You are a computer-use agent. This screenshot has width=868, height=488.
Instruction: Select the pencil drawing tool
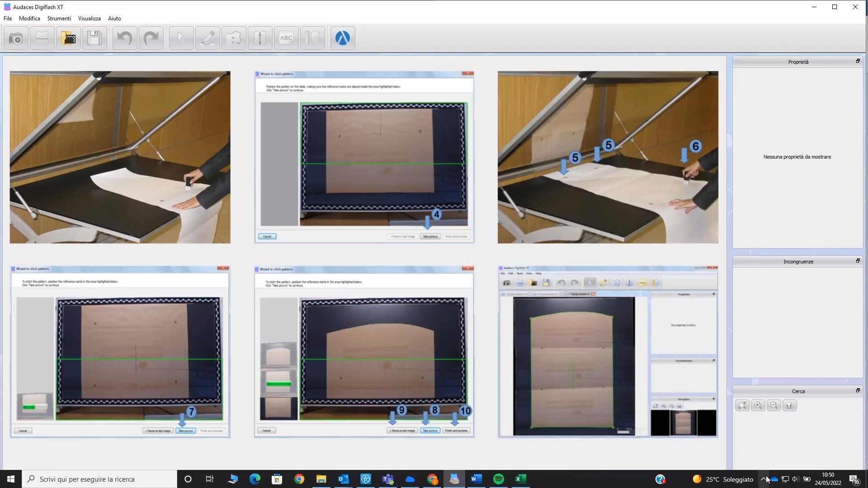(x=208, y=38)
